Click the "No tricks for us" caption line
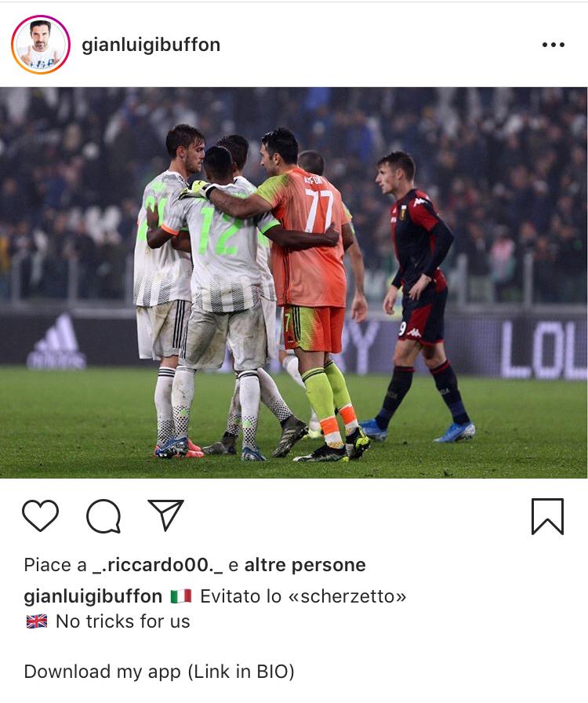 coord(123,621)
